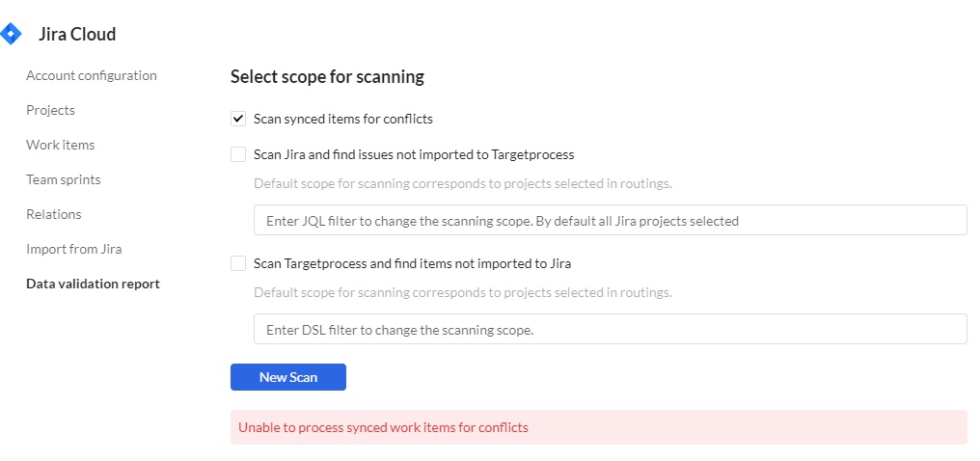
Task: Tick Scan Targetprocess items not imported checkbox
Action: 238,263
